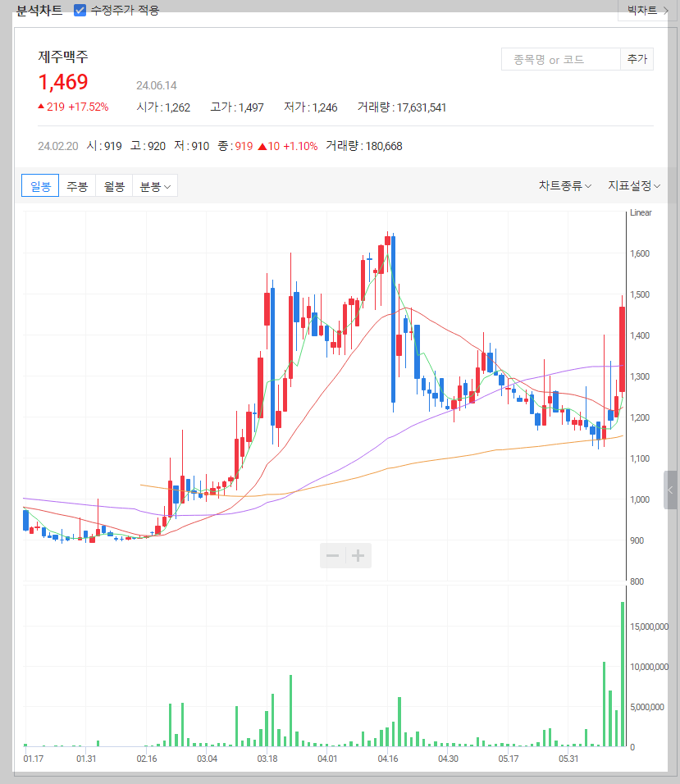Open the 지표설정 dropdown

coord(634,185)
